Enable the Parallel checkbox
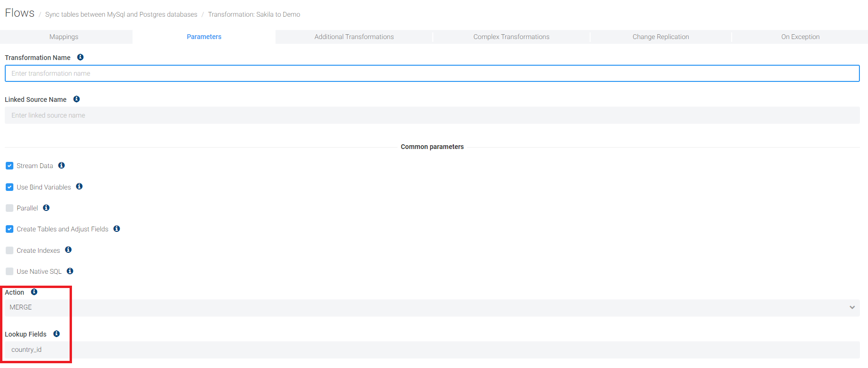The height and width of the screenshot is (368, 868). 10,208
